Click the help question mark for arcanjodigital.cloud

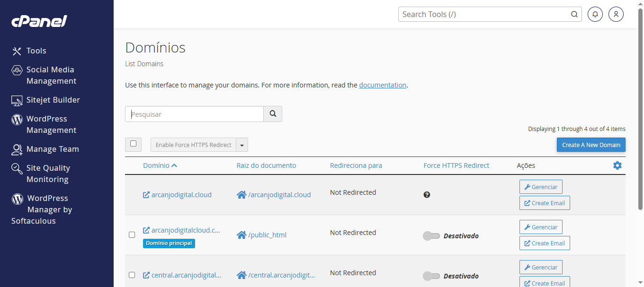(x=427, y=195)
